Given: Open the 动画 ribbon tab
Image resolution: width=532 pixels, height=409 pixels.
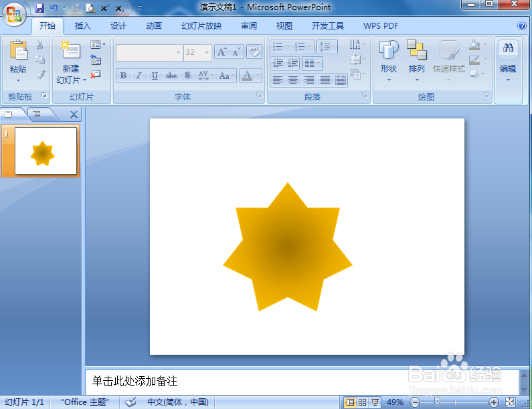Looking at the screenshot, I should tap(154, 26).
